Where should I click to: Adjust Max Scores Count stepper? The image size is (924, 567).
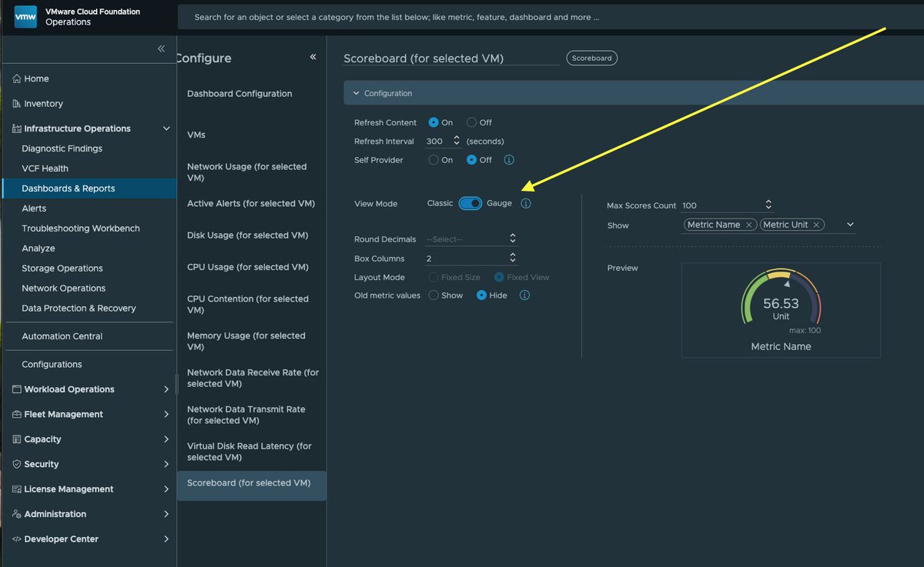(768, 205)
